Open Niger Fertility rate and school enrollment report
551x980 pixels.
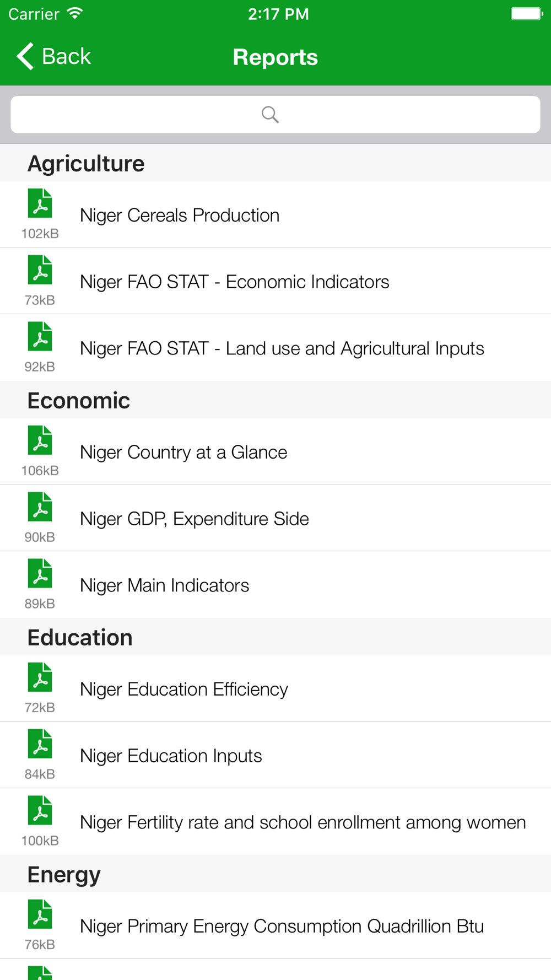point(275,822)
